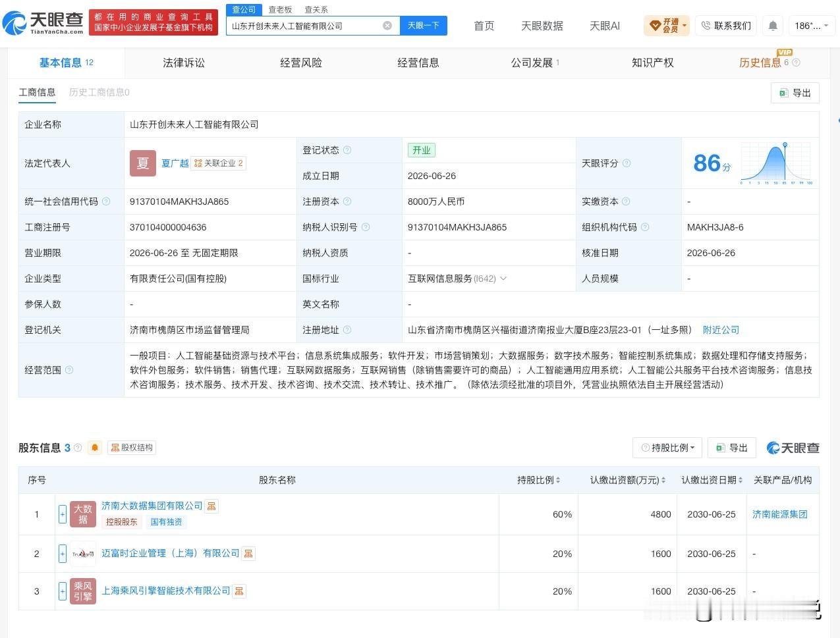
Task: Open the TianYan score distribution chart
Action: coord(777,163)
